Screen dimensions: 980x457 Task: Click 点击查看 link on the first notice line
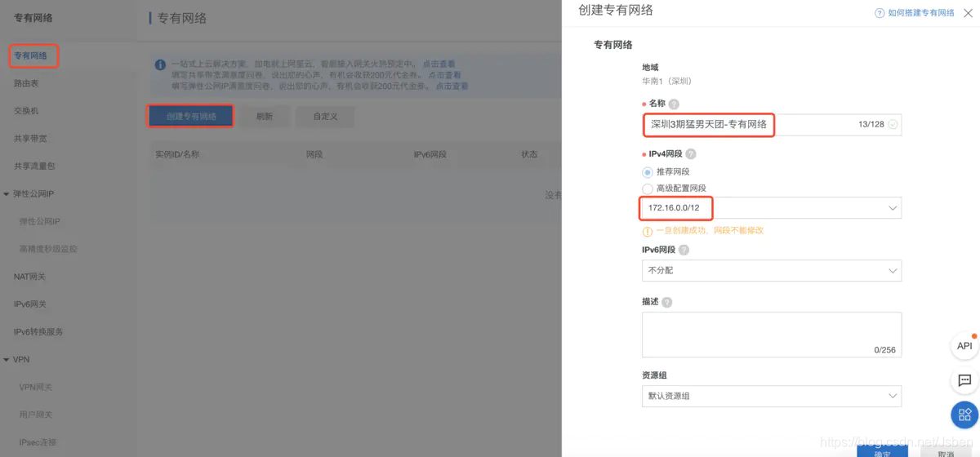click(x=439, y=64)
